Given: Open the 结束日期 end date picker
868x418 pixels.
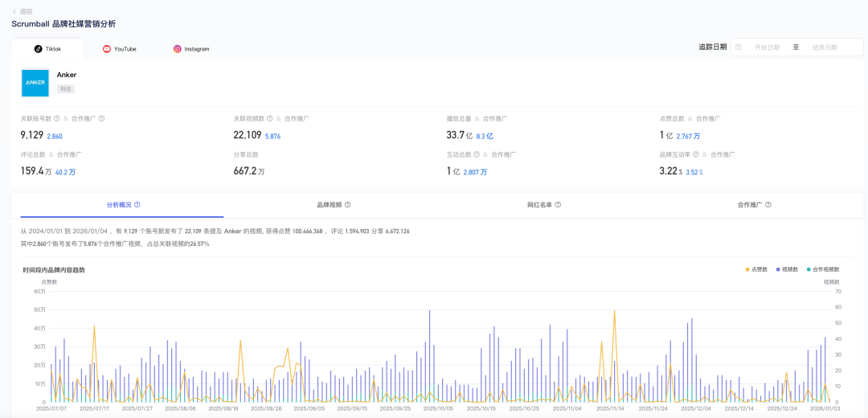Looking at the screenshot, I should point(825,47).
